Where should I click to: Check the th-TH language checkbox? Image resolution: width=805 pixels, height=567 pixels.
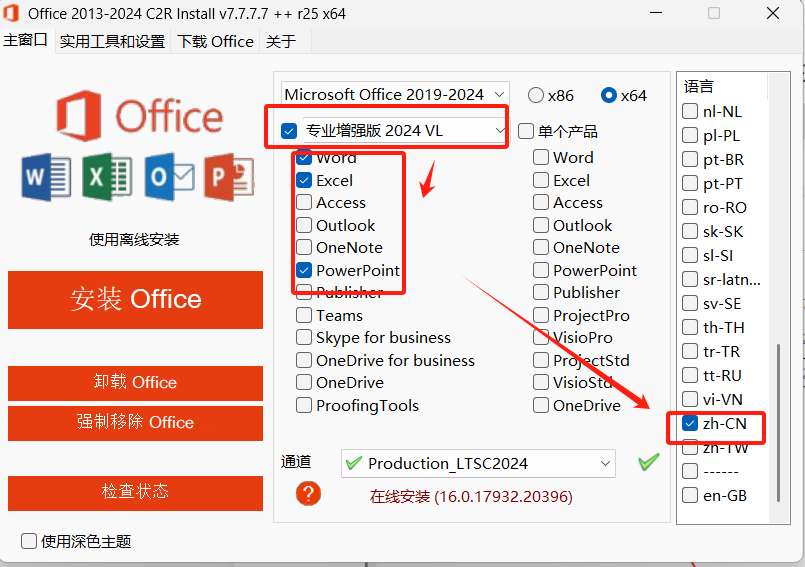[689, 327]
